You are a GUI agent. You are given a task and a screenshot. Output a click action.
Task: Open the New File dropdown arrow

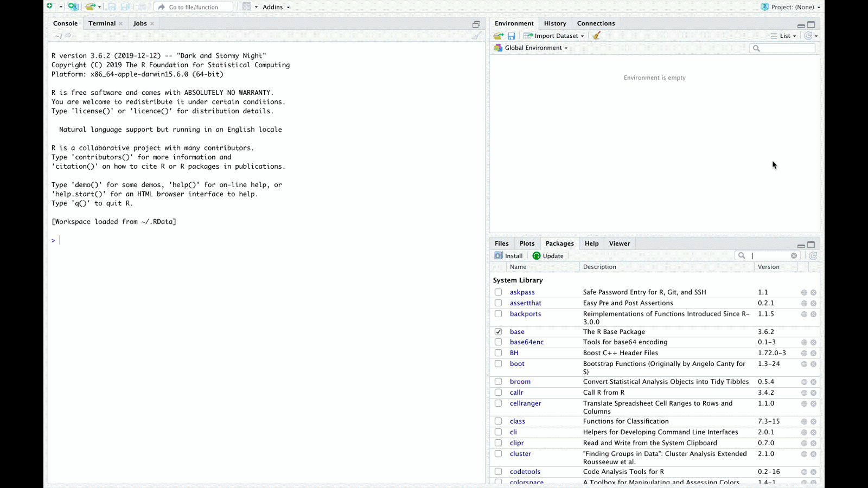pos(61,7)
